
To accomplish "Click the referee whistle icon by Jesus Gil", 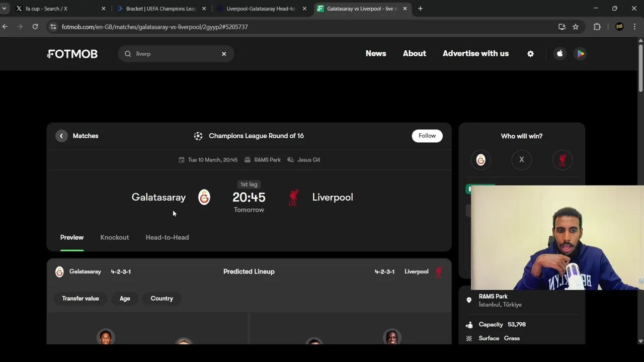I will (x=290, y=160).
